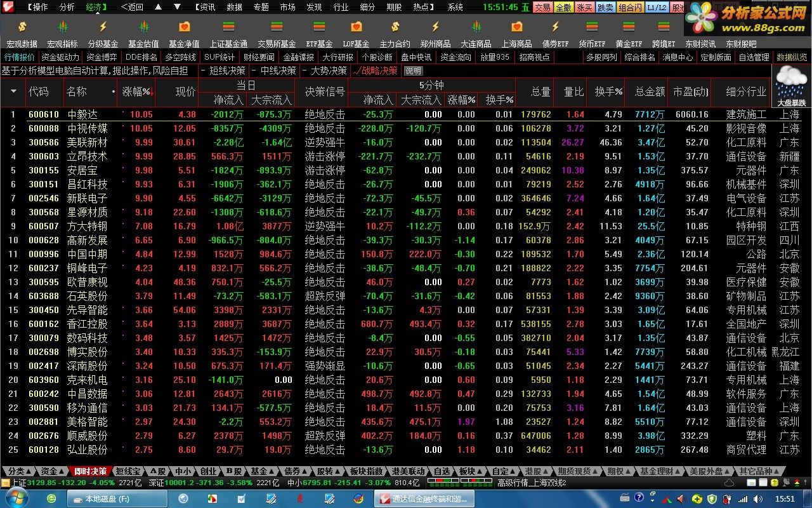Sort by 涨幅% column header
The width and height of the screenshot is (812, 508).
137,91
